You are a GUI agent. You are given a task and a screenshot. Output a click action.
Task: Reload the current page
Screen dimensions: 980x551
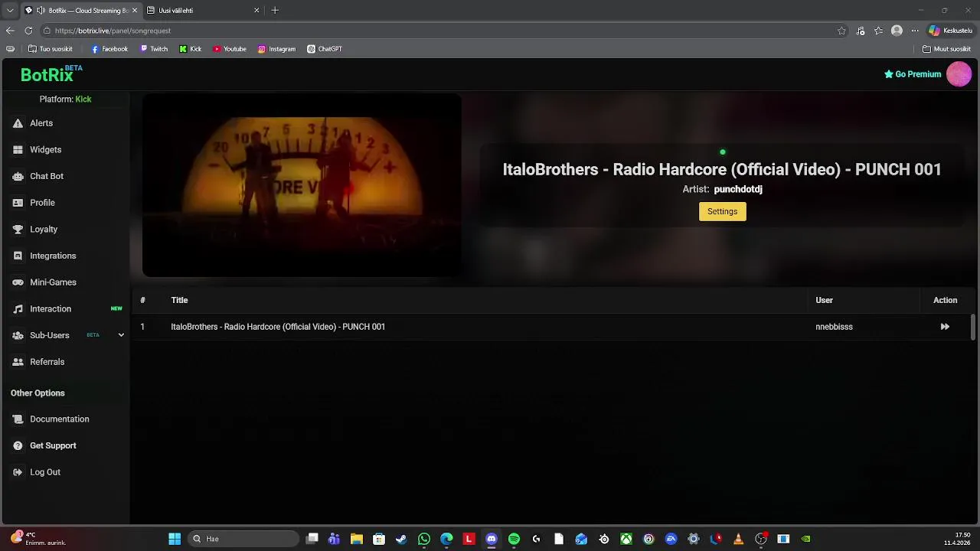[x=28, y=31]
